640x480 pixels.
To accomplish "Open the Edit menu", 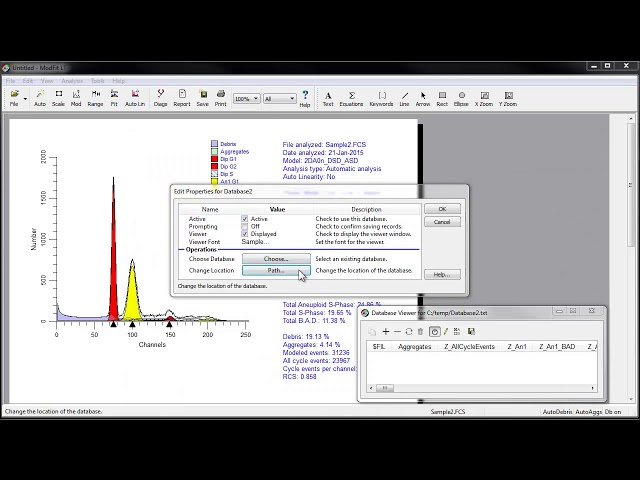I will point(28,81).
